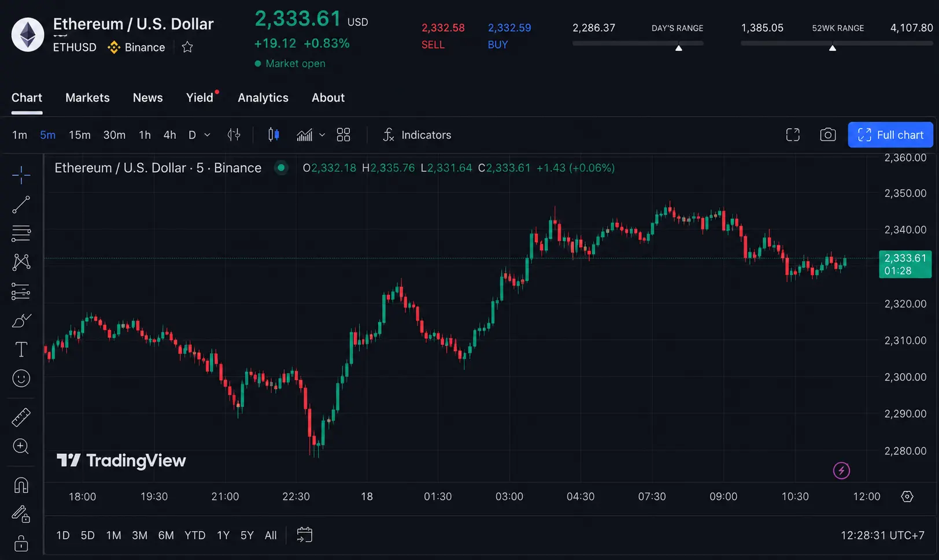
Task: Open the chart comparison area icon
Action: [x=305, y=135]
